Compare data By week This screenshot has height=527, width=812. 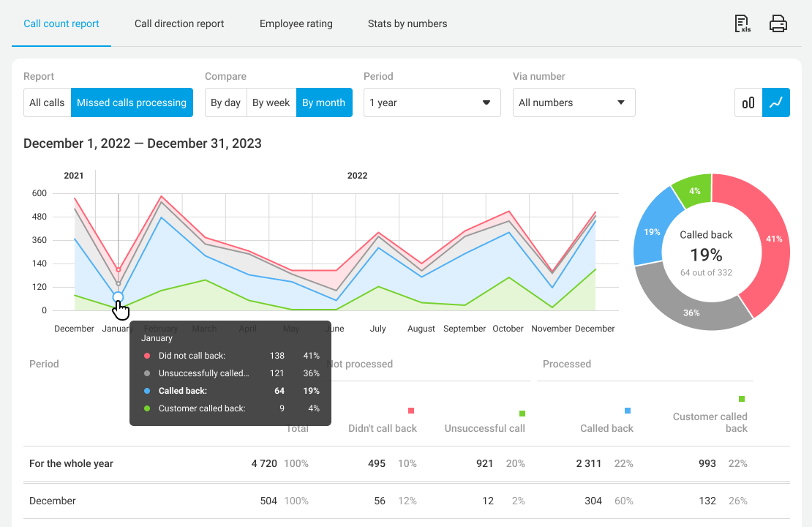pyautogui.click(x=271, y=102)
